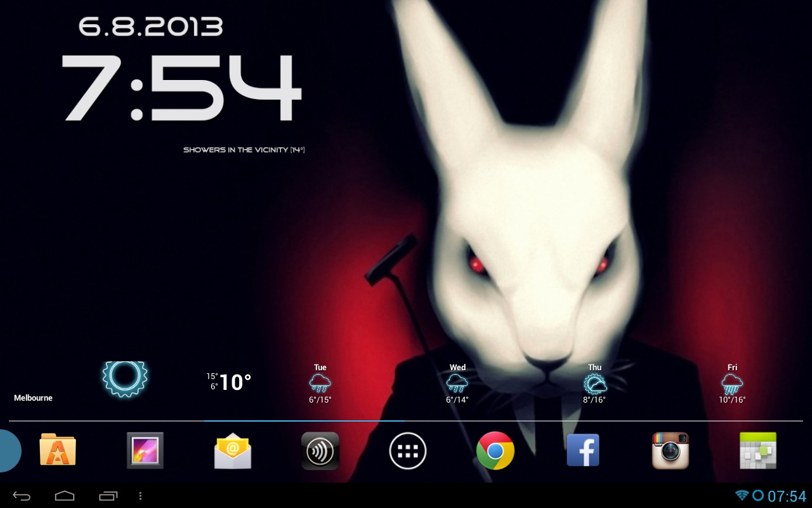Select the Melbourne location label
The image size is (812, 508).
coord(33,398)
